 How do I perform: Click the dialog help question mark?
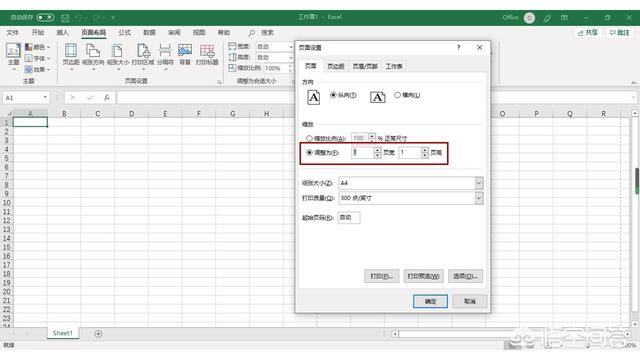pos(458,48)
